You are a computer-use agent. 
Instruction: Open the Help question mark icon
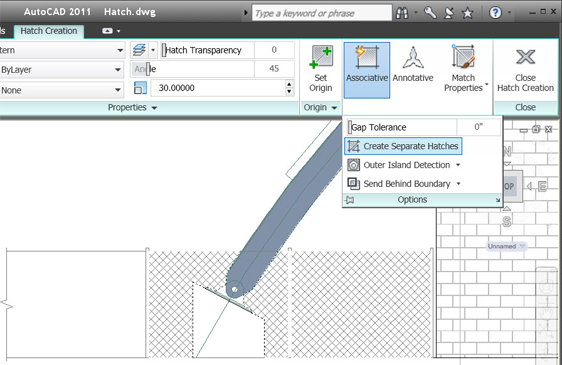(x=495, y=13)
